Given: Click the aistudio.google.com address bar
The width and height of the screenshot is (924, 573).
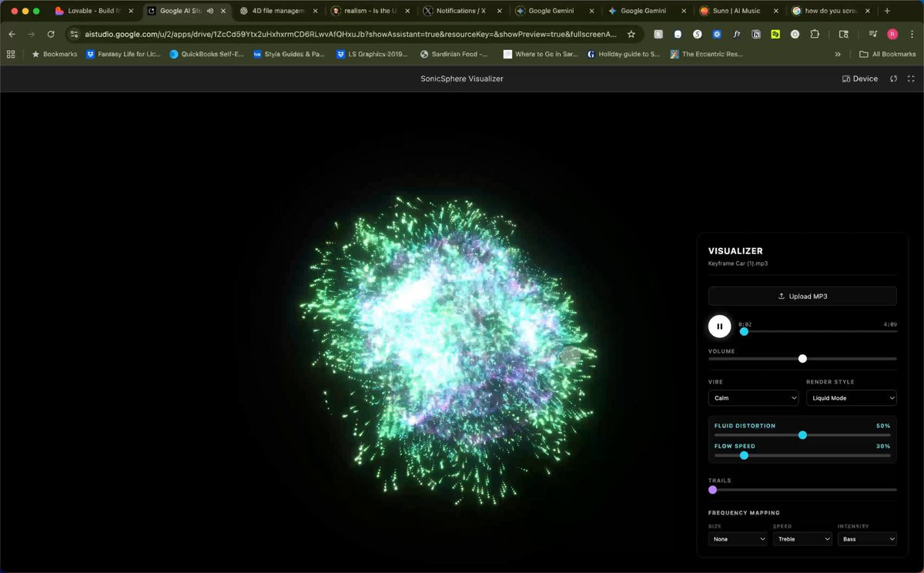Looking at the screenshot, I should [x=350, y=34].
